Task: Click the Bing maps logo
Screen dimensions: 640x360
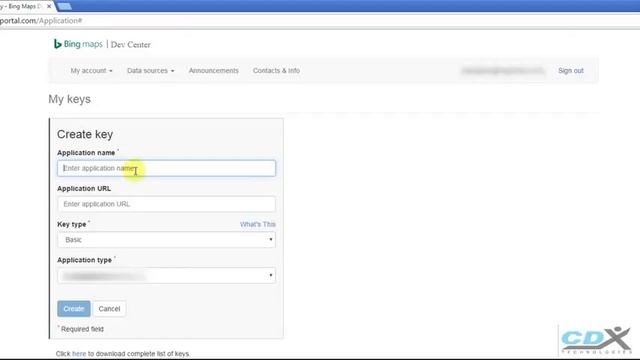Action: point(78,44)
